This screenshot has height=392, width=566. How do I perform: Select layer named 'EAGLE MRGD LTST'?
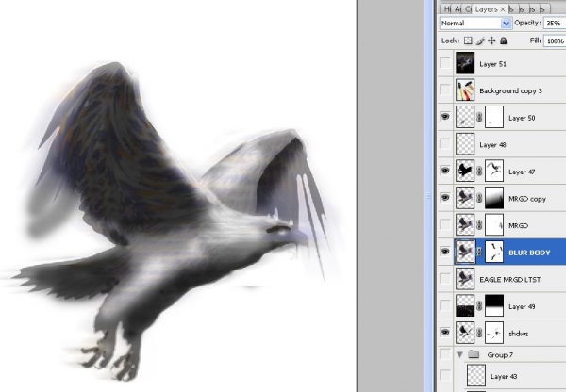[510, 280]
